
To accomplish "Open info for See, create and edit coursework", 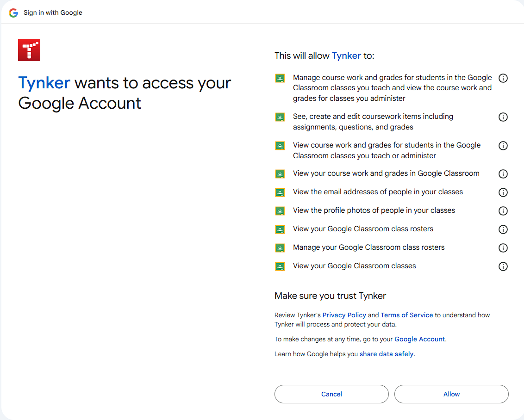I will pyautogui.click(x=503, y=117).
